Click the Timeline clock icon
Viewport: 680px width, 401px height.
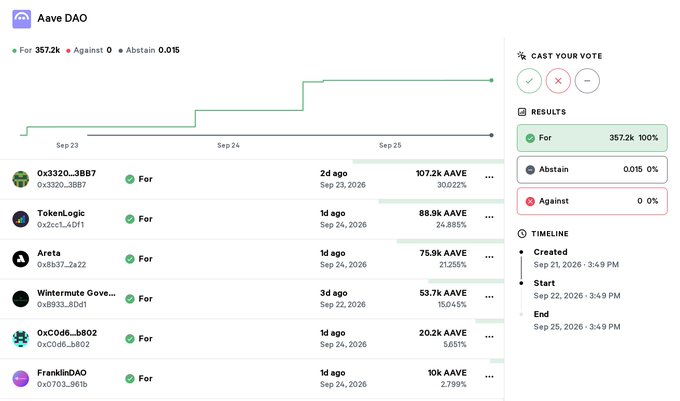point(522,234)
